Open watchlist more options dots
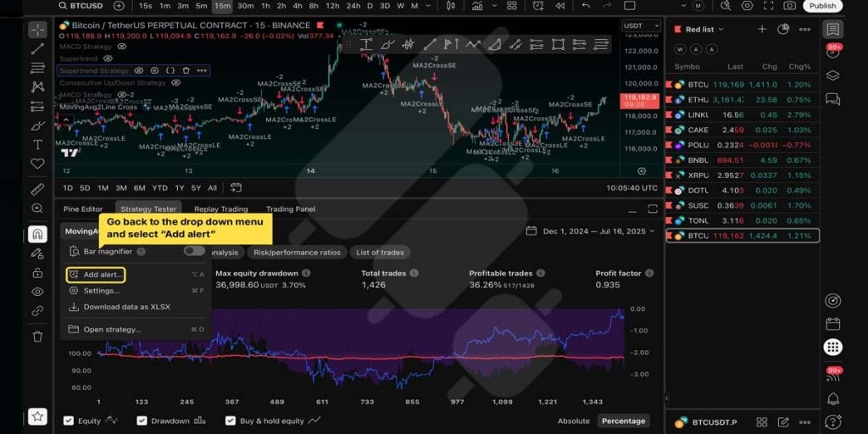This screenshot has height=434, width=868. (805, 30)
